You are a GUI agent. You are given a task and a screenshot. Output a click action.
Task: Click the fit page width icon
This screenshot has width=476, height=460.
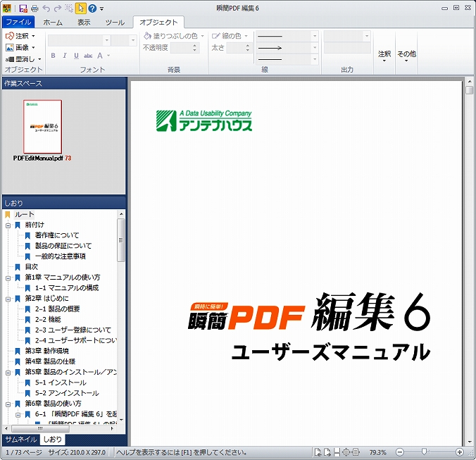point(356,452)
